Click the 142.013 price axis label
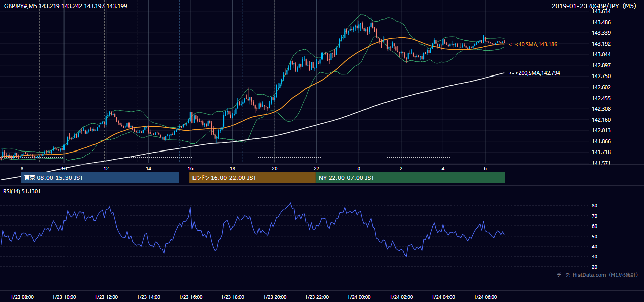Screen dimensions: 644x302 tap(601, 130)
